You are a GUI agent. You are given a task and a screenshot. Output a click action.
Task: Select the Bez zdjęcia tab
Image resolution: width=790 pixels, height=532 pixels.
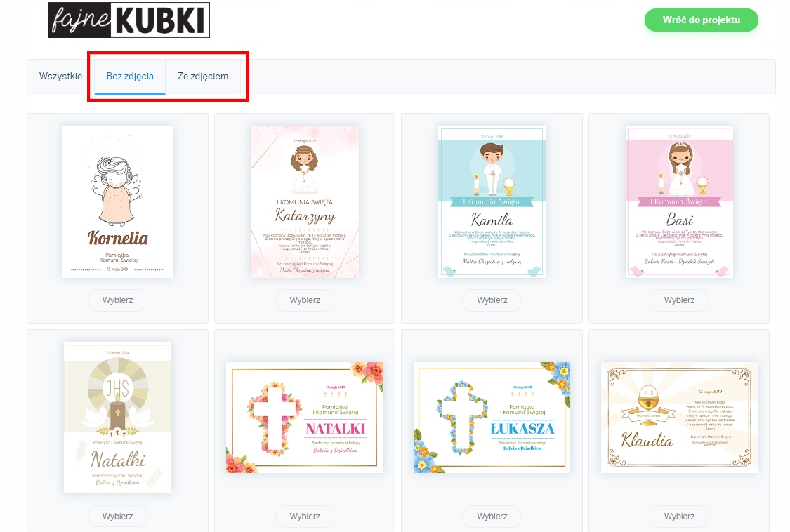[x=130, y=76]
